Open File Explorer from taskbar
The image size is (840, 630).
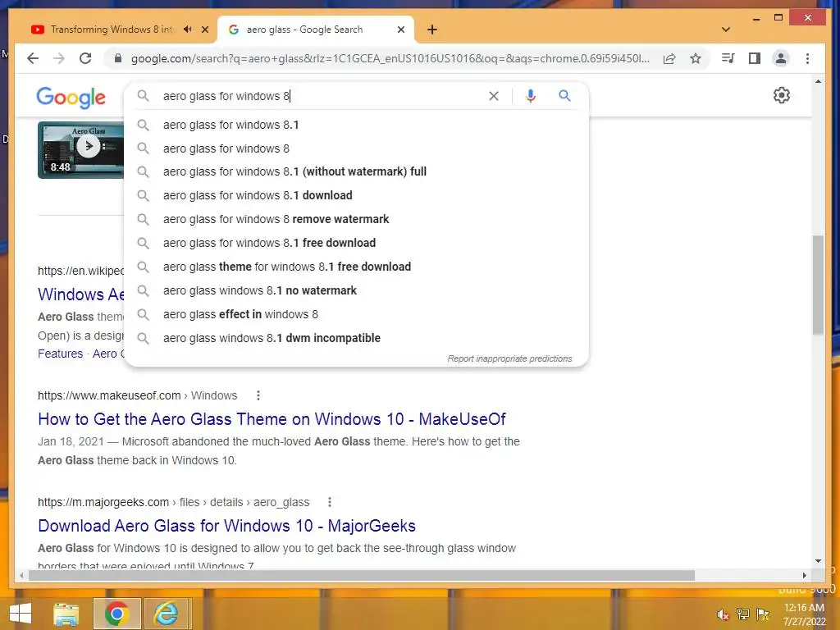[x=66, y=614]
